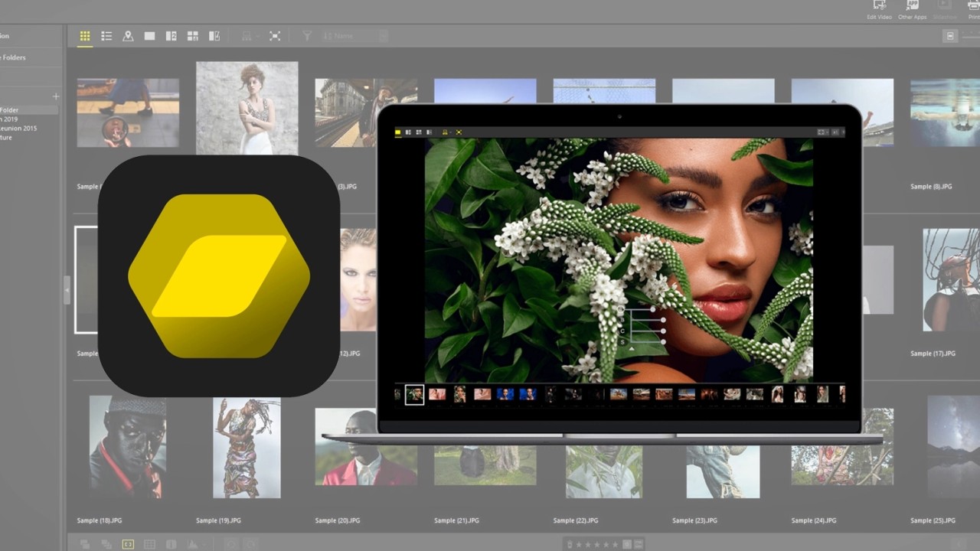Click the filter funnel icon
This screenshot has width=980, height=551.
[306, 36]
